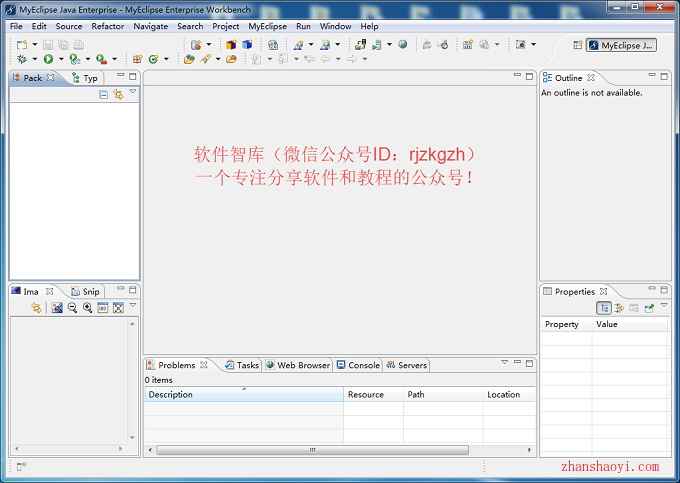Click the Debug bug icon
The width and height of the screenshot is (680, 483).
tap(22, 59)
